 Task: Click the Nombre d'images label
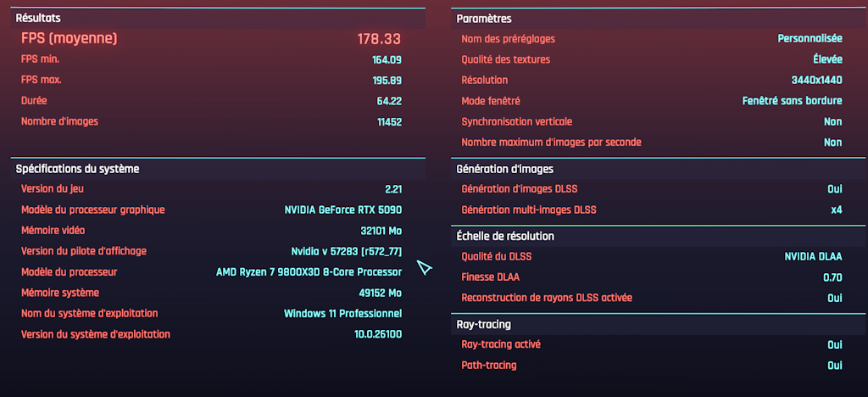click(x=59, y=121)
